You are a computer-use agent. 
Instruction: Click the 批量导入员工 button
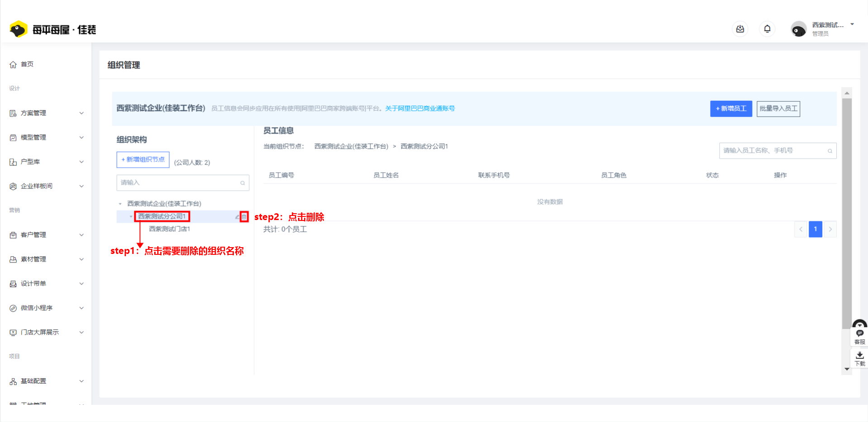pyautogui.click(x=778, y=109)
